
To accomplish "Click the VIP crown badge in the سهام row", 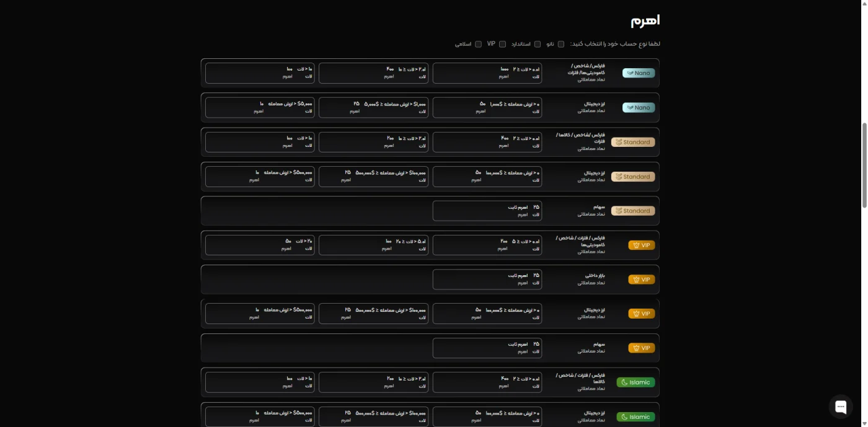I will [642, 348].
